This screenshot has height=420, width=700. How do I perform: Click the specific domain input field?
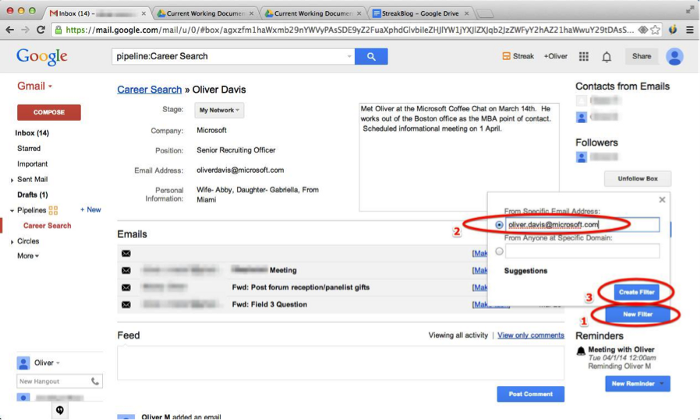[x=582, y=251]
